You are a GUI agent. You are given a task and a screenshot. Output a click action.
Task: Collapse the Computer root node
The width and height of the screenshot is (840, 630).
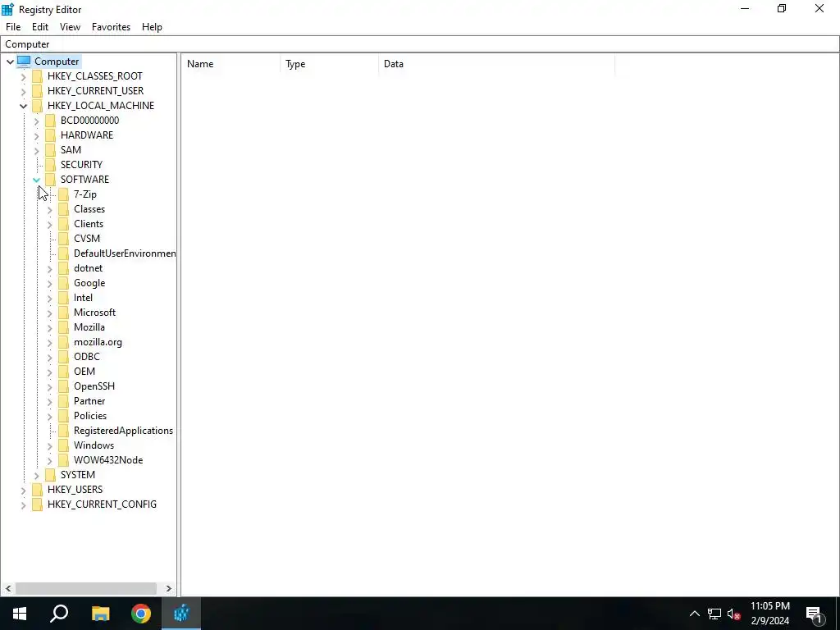coord(10,62)
